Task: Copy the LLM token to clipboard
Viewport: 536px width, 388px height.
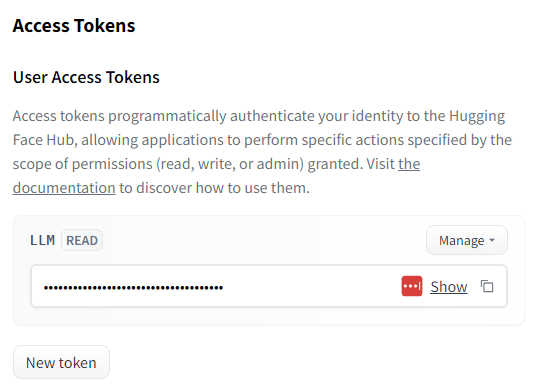Action: pos(487,286)
